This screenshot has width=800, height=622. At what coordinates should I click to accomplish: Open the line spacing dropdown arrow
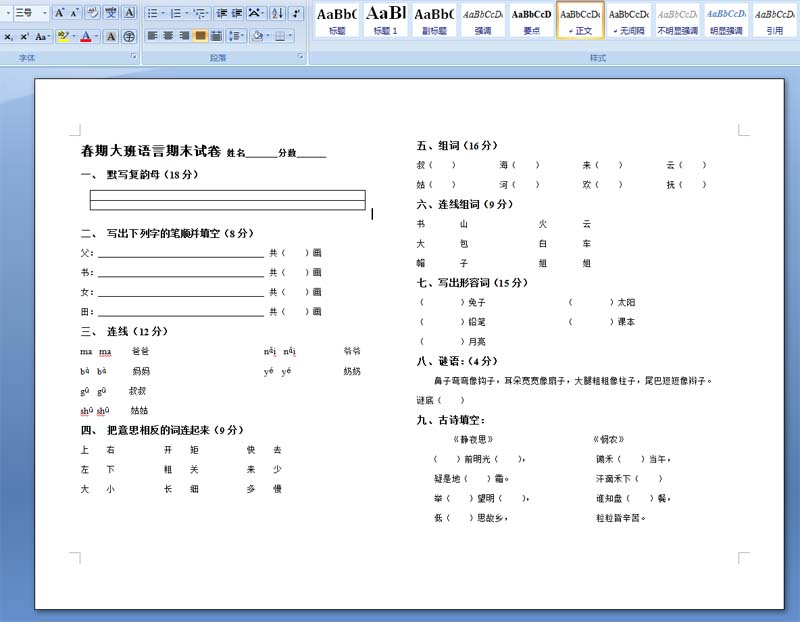(243, 36)
